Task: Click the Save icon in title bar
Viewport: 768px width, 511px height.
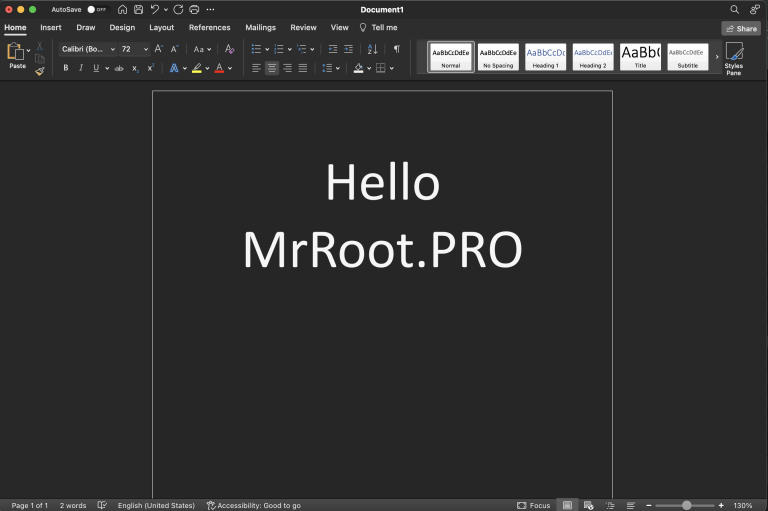Action: click(x=138, y=9)
